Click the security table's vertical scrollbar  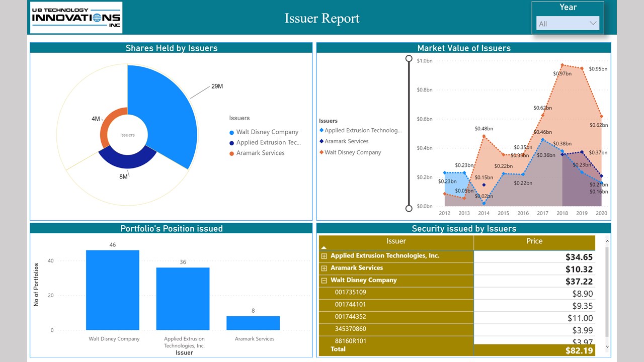[607, 292]
